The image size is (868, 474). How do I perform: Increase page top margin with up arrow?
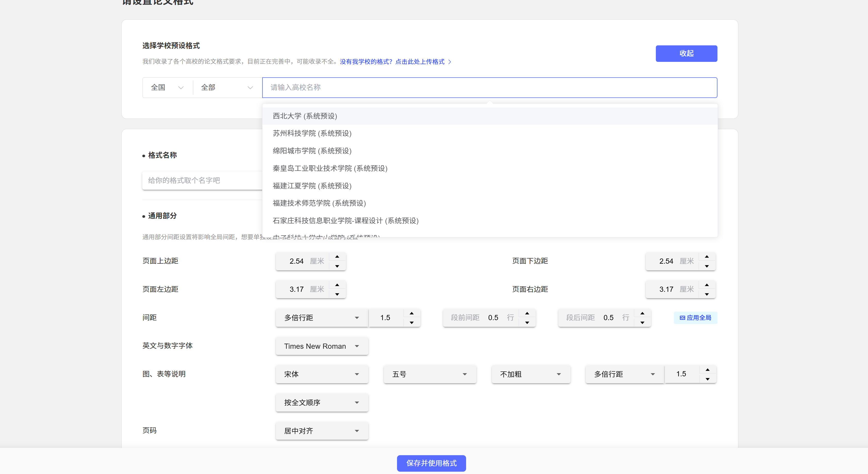(x=337, y=257)
